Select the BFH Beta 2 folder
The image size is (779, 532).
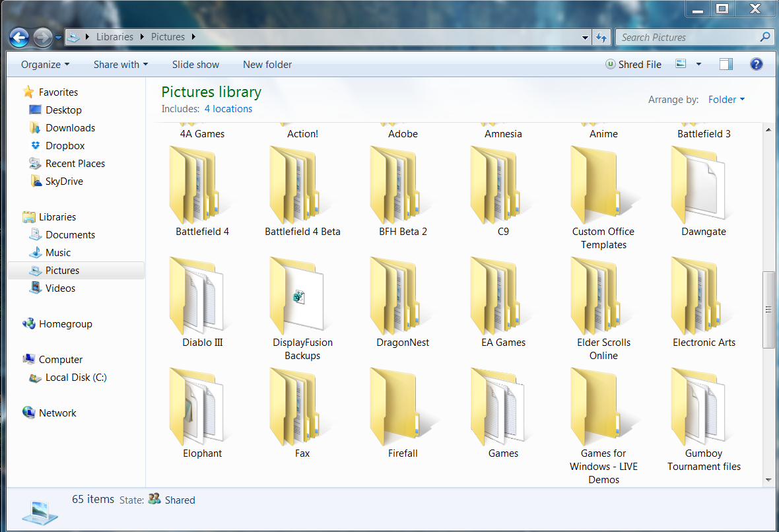coord(403,191)
